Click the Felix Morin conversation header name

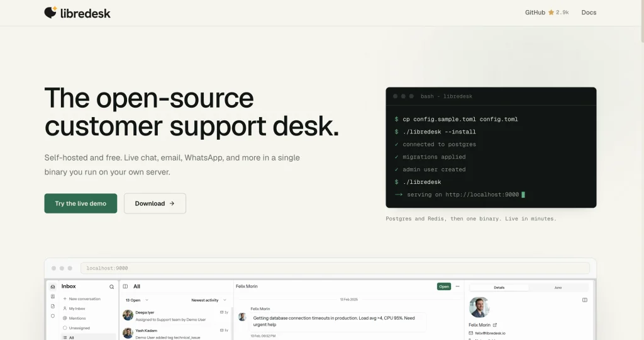[x=247, y=286]
